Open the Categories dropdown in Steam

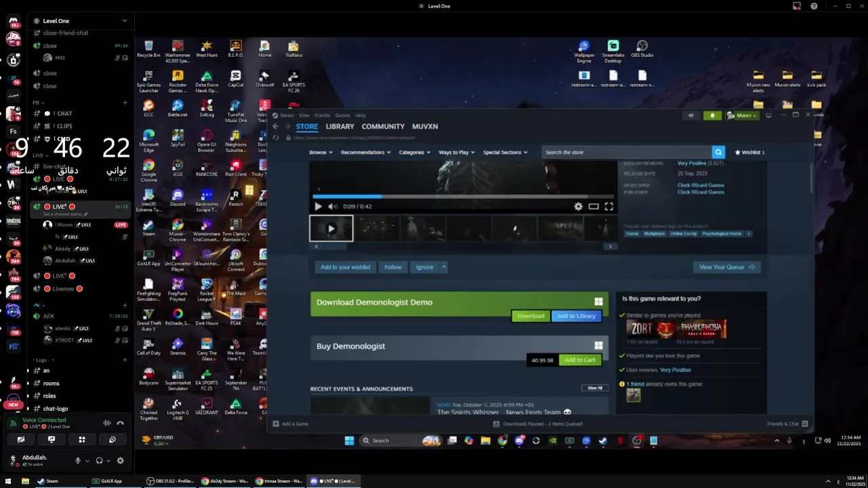414,152
